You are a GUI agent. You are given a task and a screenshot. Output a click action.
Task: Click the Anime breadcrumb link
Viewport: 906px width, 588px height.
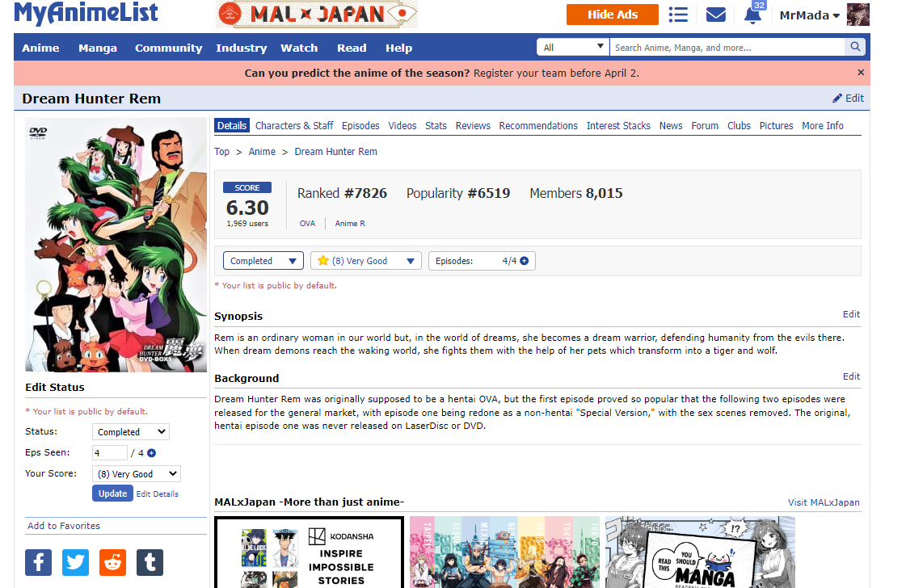(x=262, y=151)
